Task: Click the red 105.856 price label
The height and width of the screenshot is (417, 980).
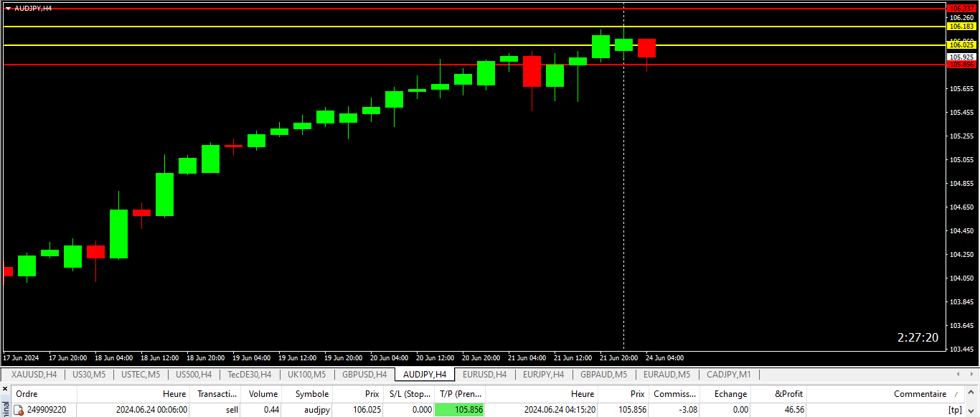Action: 962,65
